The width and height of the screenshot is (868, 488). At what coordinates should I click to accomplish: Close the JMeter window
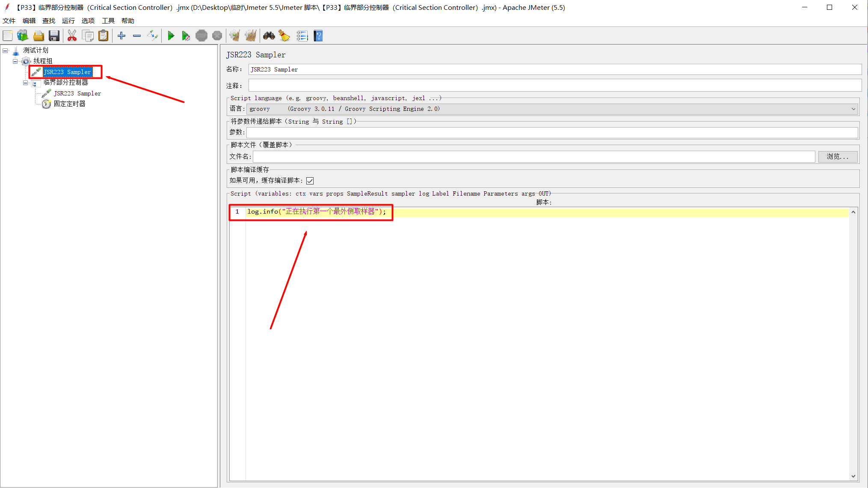coord(855,7)
